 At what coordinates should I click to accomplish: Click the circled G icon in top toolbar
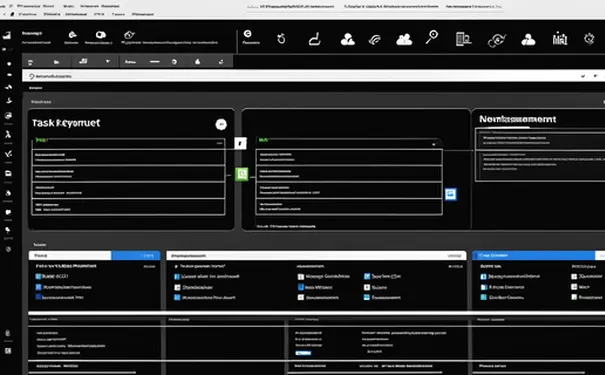pyautogui.click(x=247, y=34)
